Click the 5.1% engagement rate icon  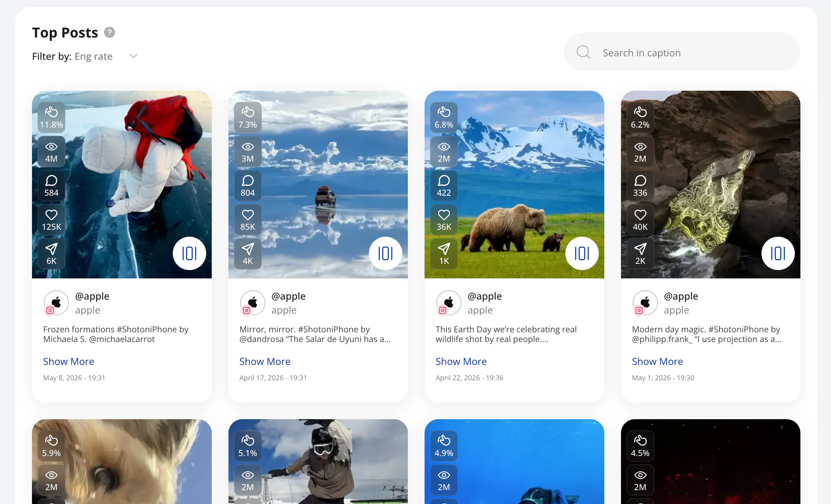tap(248, 440)
